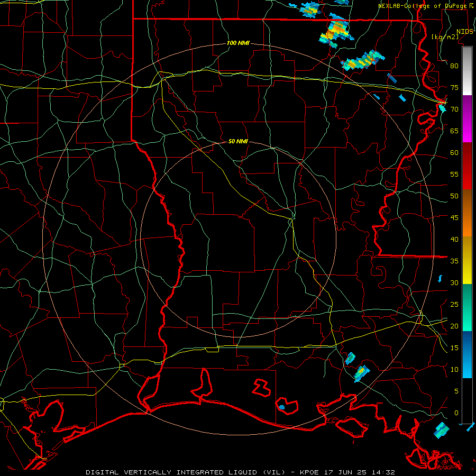Image resolution: width=476 pixels, height=476 pixels.
Task: Click the NIDS label above the scale
Action: [465, 32]
